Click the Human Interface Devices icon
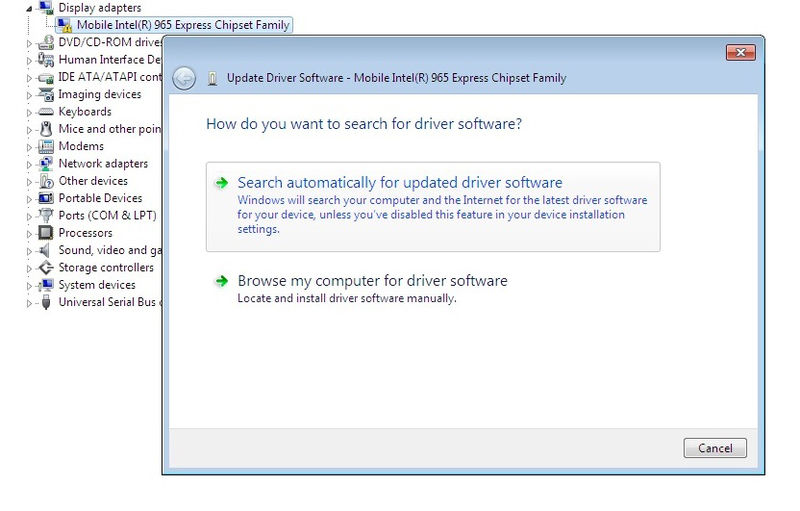The width and height of the screenshot is (800, 511). point(45,60)
